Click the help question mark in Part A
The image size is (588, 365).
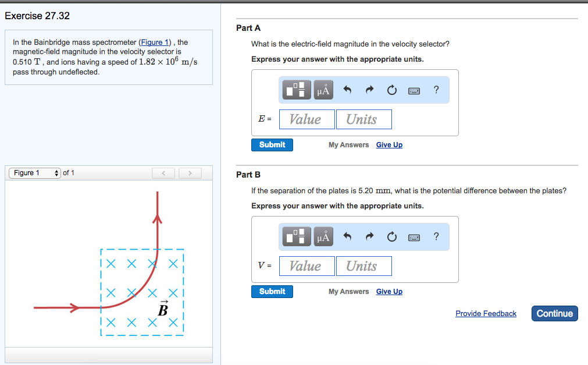point(436,90)
